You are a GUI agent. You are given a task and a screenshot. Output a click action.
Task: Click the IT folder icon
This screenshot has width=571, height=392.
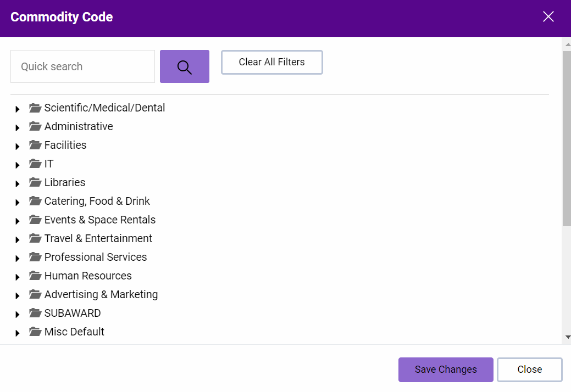coord(36,164)
